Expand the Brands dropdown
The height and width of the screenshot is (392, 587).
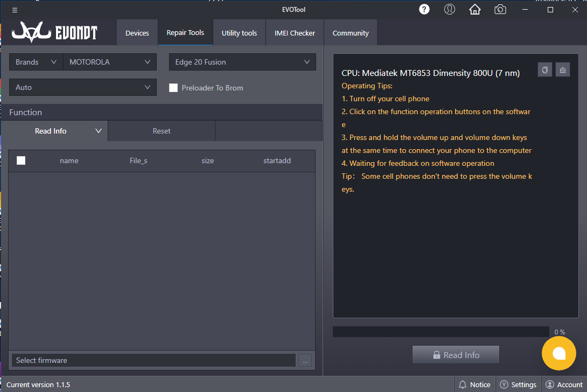tap(36, 62)
